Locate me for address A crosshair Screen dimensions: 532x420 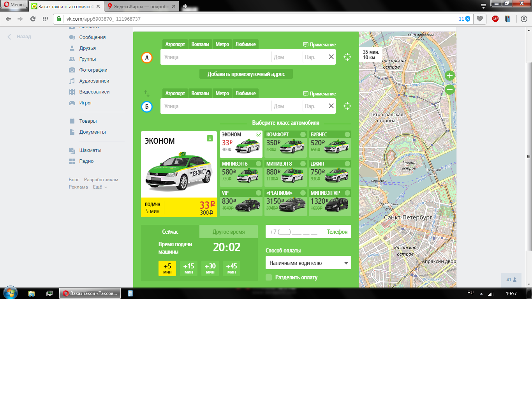coord(347,57)
